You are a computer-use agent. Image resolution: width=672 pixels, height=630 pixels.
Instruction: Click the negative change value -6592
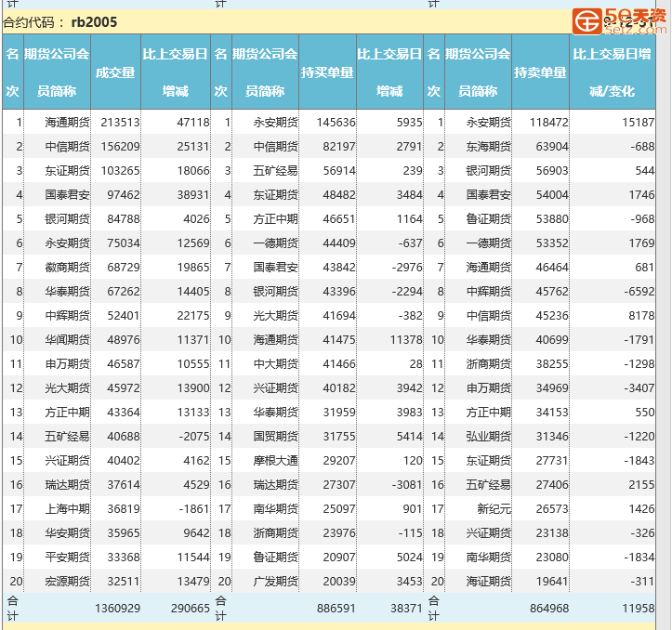639,292
